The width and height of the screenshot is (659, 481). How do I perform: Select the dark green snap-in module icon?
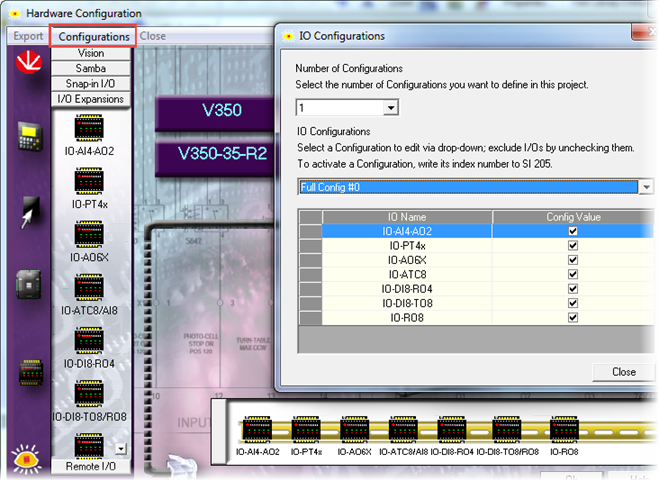(29, 285)
